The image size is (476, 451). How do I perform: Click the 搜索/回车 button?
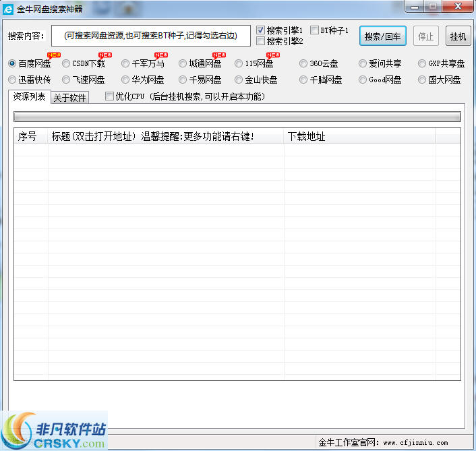[x=382, y=36]
